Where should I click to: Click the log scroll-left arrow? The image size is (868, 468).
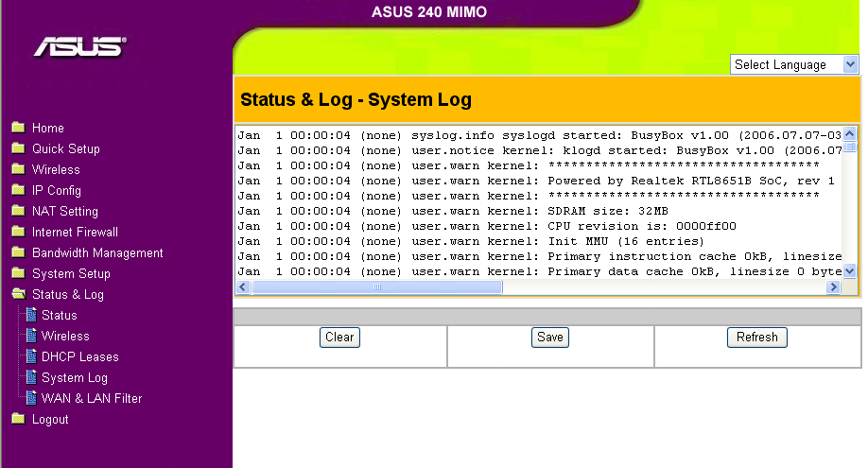point(243,286)
